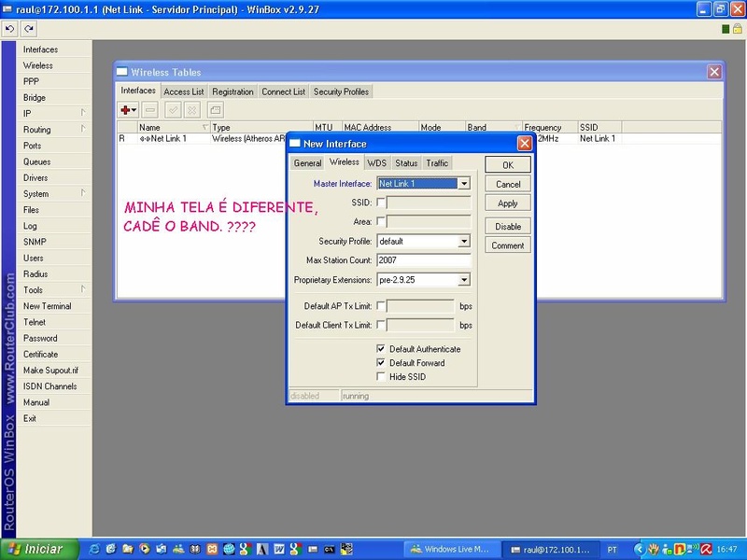Open the Security Profile dropdown
This screenshot has height=560, width=747.
(x=463, y=242)
